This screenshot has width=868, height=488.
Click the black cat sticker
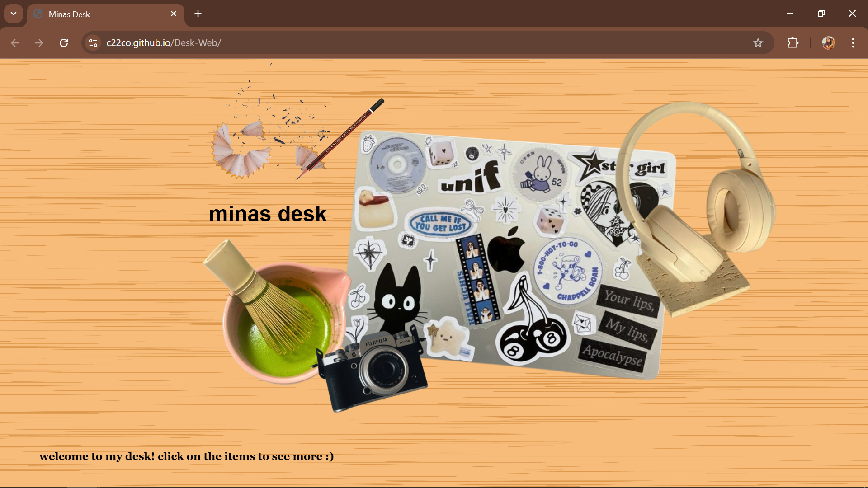point(397,299)
